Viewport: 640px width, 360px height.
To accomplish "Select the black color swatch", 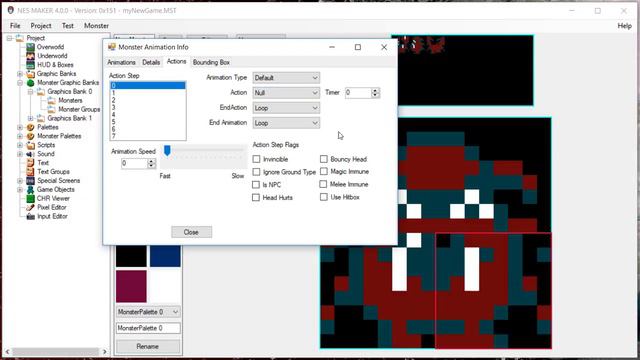I will [131, 256].
